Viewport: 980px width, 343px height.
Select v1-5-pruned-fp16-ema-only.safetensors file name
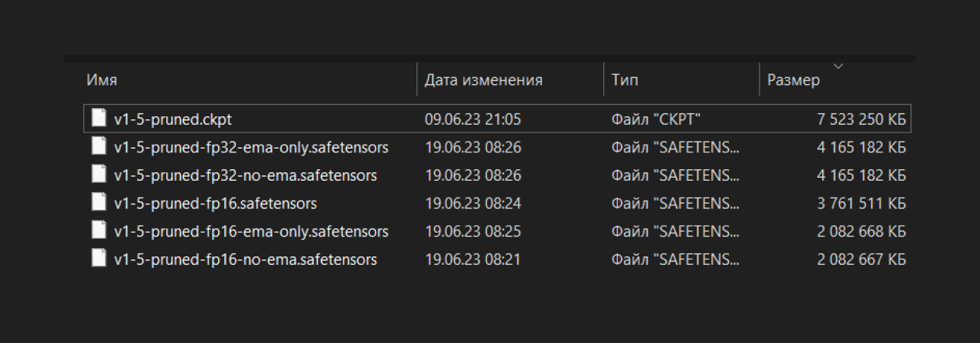[x=250, y=231]
